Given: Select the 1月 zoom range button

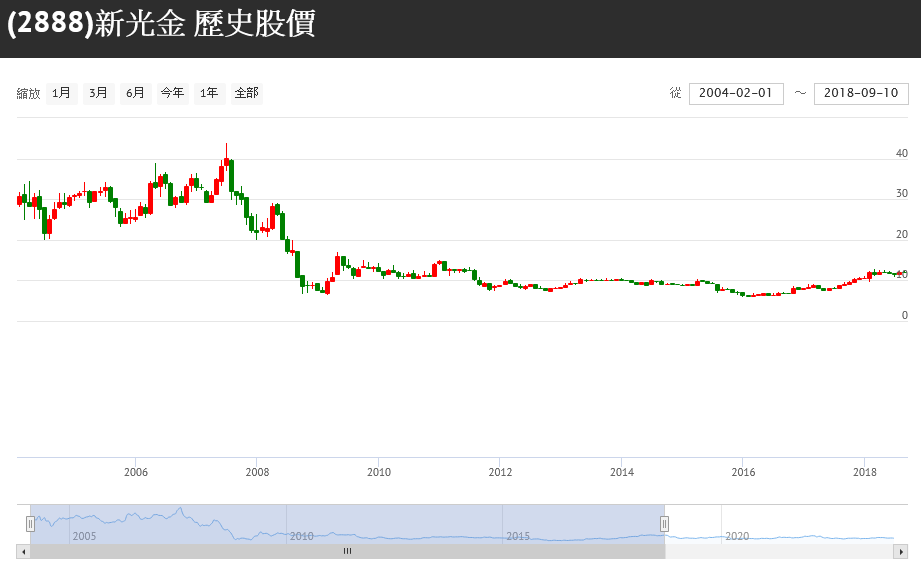Looking at the screenshot, I should (x=62, y=93).
